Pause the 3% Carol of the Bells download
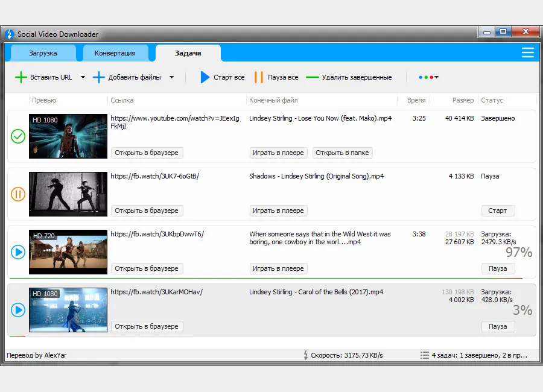This screenshot has width=543, height=392. 498,326
